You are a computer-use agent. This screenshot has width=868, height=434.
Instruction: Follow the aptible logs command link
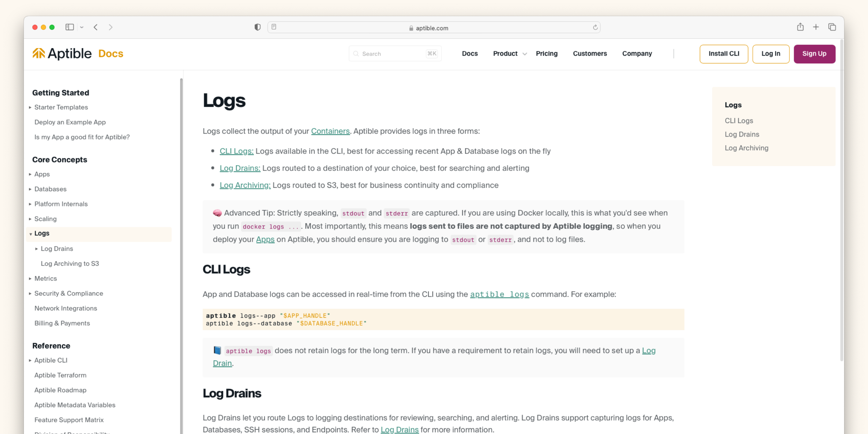pyautogui.click(x=499, y=294)
